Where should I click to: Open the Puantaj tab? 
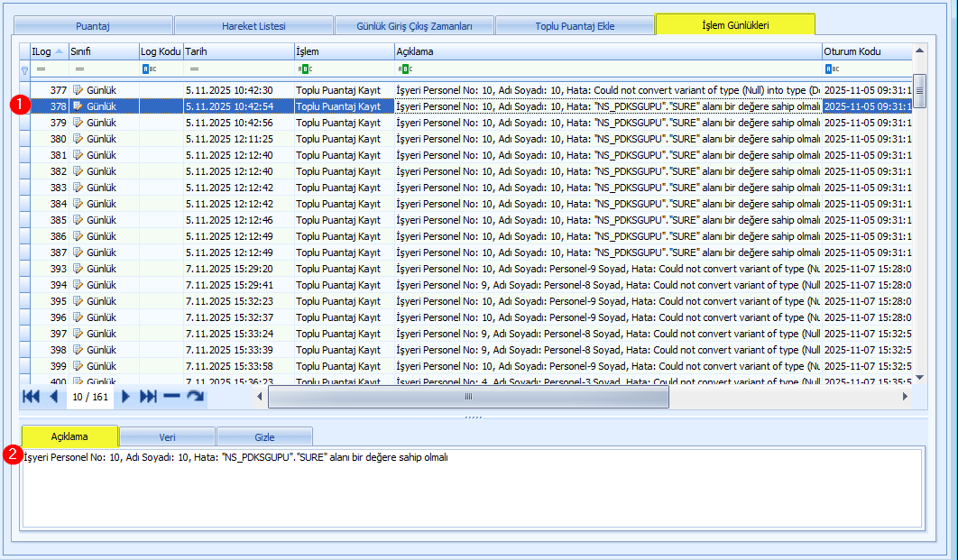click(x=93, y=26)
